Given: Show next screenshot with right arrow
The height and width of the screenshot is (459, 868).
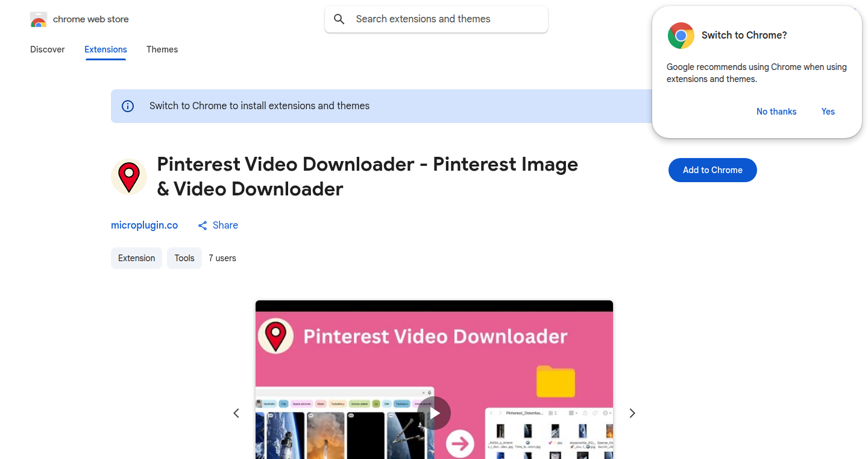Looking at the screenshot, I should point(632,413).
